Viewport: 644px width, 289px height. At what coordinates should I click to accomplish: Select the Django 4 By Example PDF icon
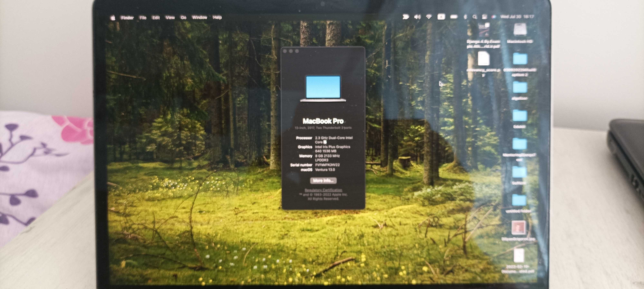(x=484, y=30)
